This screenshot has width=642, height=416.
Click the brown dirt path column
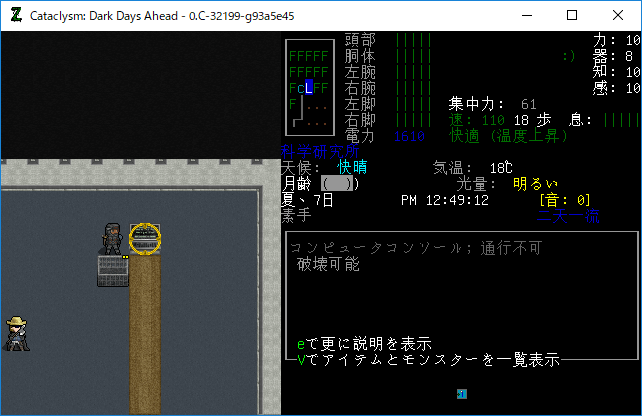(145, 330)
